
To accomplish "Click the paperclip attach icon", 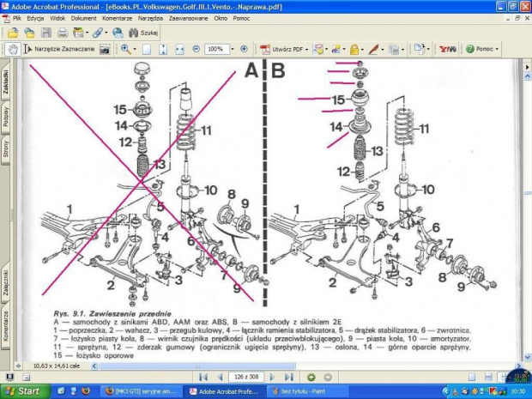I will point(98,33).
